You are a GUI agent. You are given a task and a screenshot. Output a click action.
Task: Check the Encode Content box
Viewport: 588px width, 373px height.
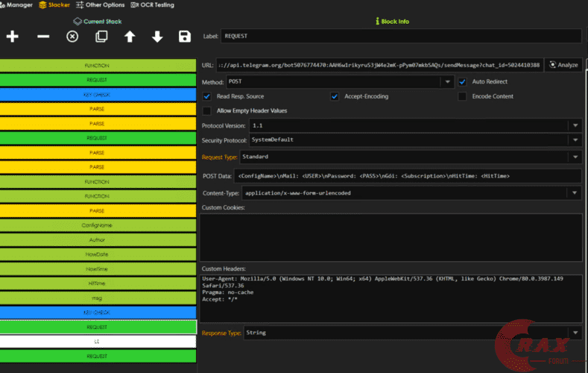click(462, 96)
